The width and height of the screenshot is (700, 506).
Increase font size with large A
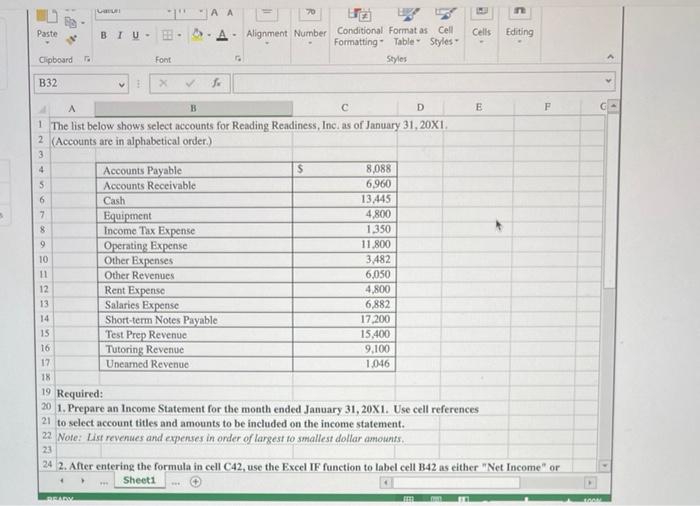(x=214, y=13)
